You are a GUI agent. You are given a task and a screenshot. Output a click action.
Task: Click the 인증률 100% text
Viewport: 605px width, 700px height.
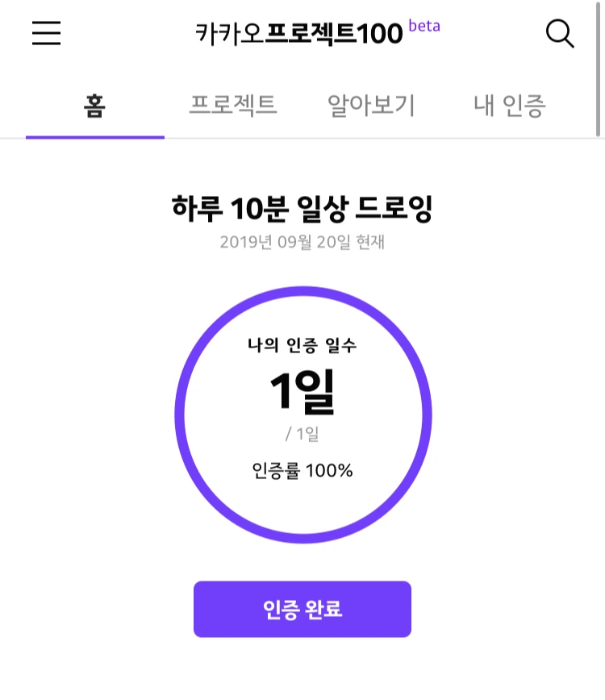[x=302, y=470]
